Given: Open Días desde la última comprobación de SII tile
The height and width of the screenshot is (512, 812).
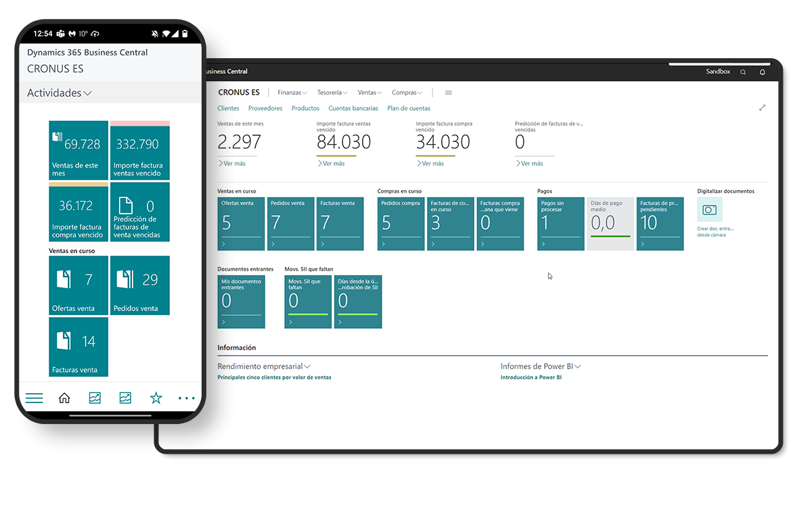Looking at the screenshot, I should 358,302.
